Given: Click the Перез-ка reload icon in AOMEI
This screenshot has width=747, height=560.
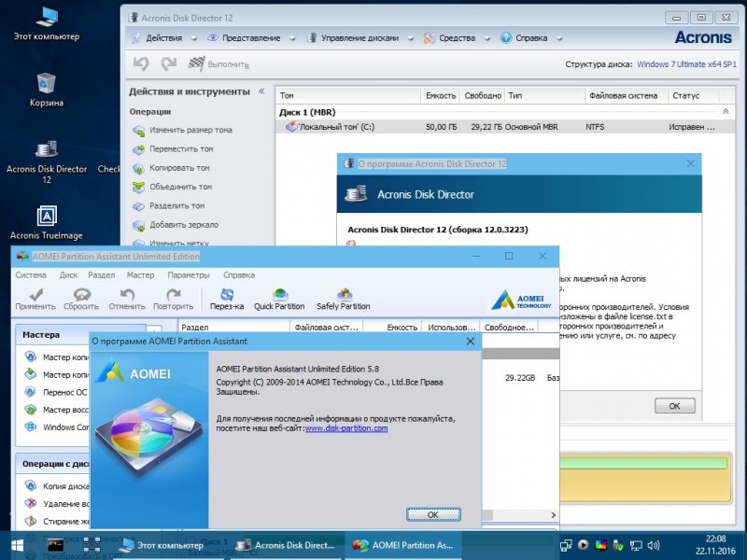Looking at the screenshot, I should click(227, 299).
